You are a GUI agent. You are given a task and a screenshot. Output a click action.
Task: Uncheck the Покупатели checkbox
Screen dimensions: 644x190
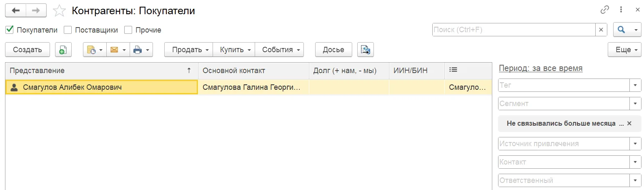point(9,30)
